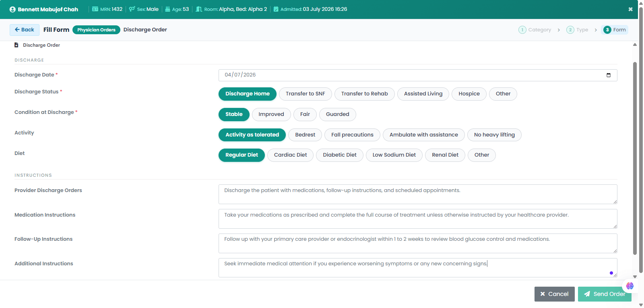Click the form's vertical scrollbar
The width and height of the screenshot is (644, 308).
635,158
